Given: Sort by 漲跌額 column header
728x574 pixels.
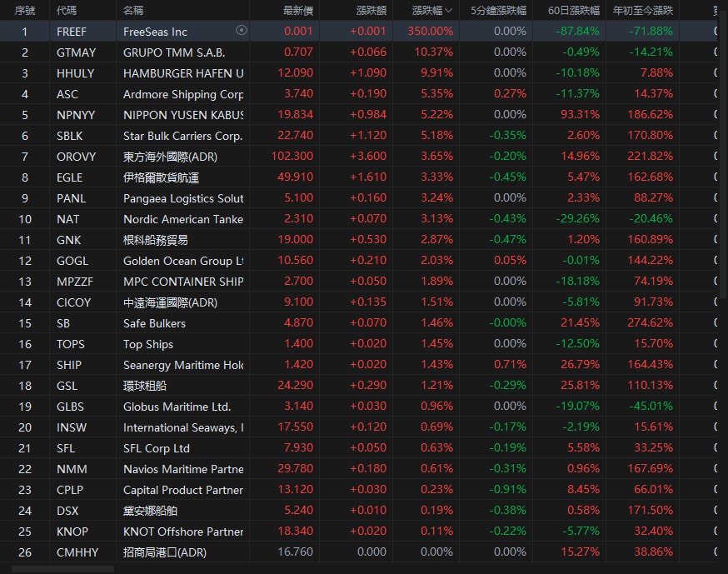Looking at the screenshot, I should point(371,11).
